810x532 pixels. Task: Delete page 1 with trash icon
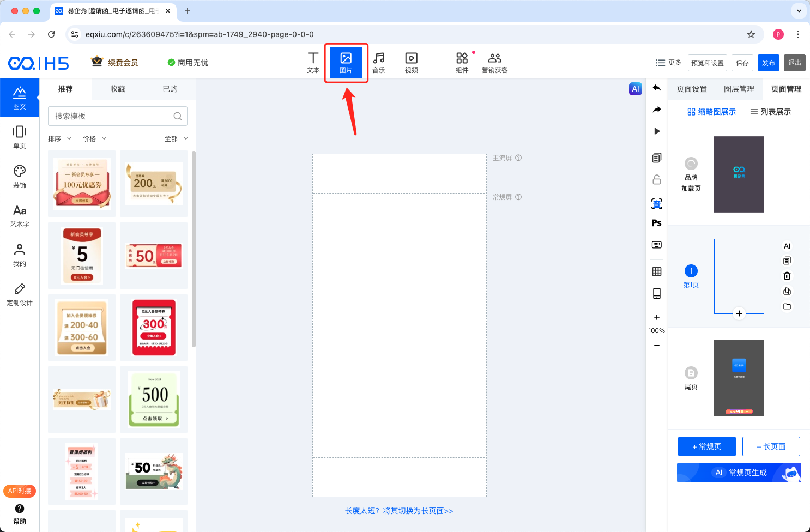point(787,276)
